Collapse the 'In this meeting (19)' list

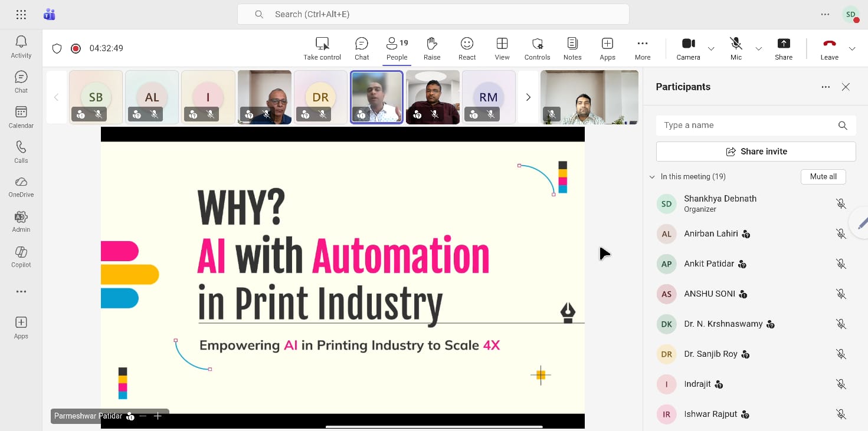tap(652, 177)
